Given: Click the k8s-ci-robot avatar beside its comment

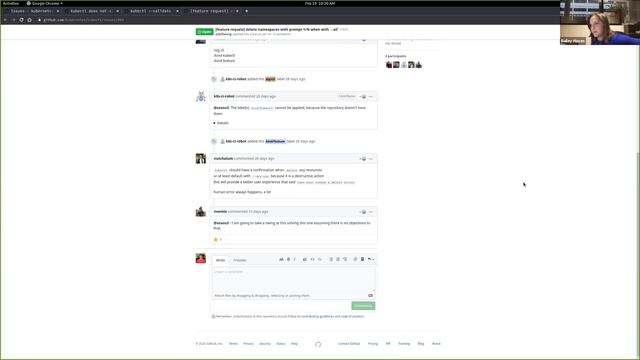Looking at the screenshot, I should pyautogui.click(x=200, y=97).
